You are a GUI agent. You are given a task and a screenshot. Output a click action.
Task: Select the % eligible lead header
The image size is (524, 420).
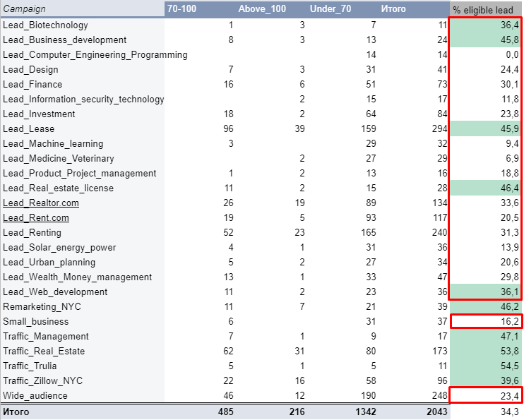487,10
